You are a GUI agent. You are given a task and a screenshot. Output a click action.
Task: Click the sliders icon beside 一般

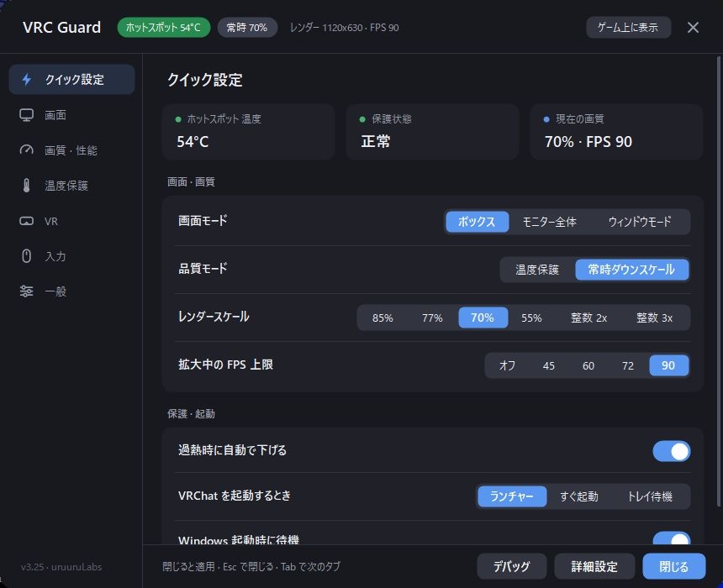26,291
